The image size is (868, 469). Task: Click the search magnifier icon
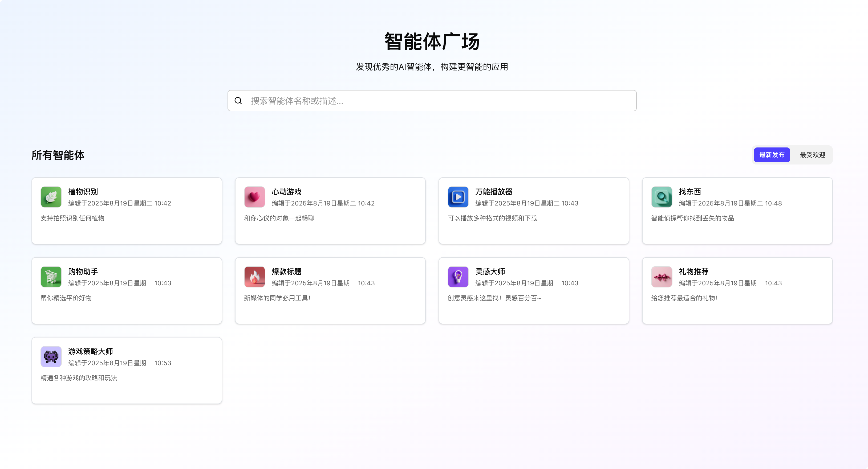(238, 101)
